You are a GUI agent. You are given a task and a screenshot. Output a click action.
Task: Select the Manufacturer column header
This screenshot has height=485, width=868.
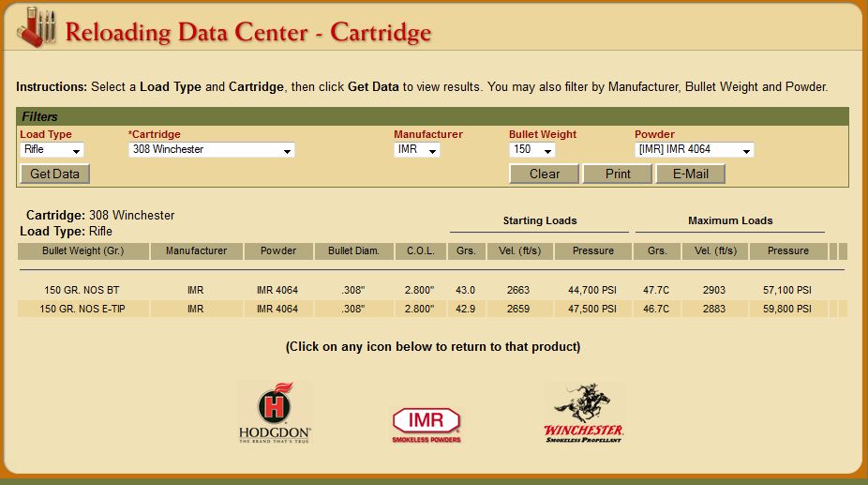click(x=197, y=251)
